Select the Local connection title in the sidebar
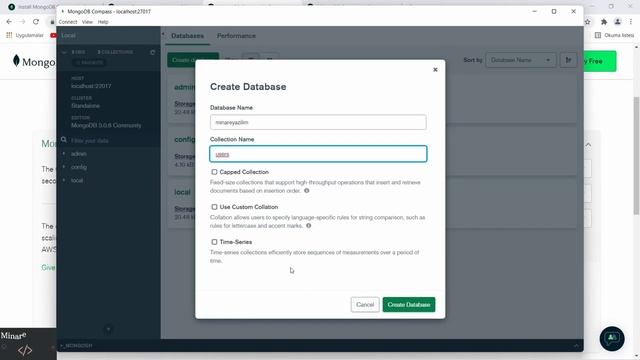 pos(68,36)
